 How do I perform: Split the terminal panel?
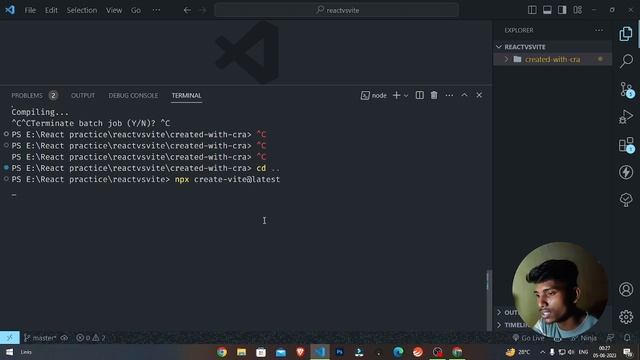[x=419, y=95]
